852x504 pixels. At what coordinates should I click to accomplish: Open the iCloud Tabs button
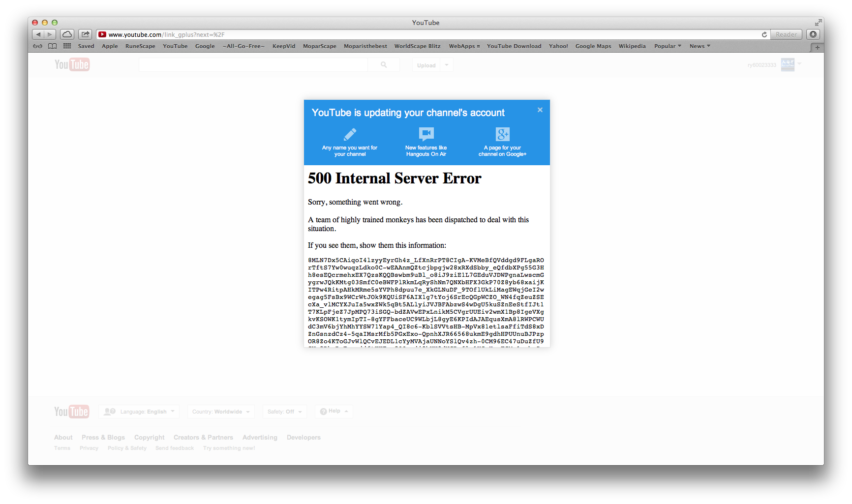click(67, 34)
